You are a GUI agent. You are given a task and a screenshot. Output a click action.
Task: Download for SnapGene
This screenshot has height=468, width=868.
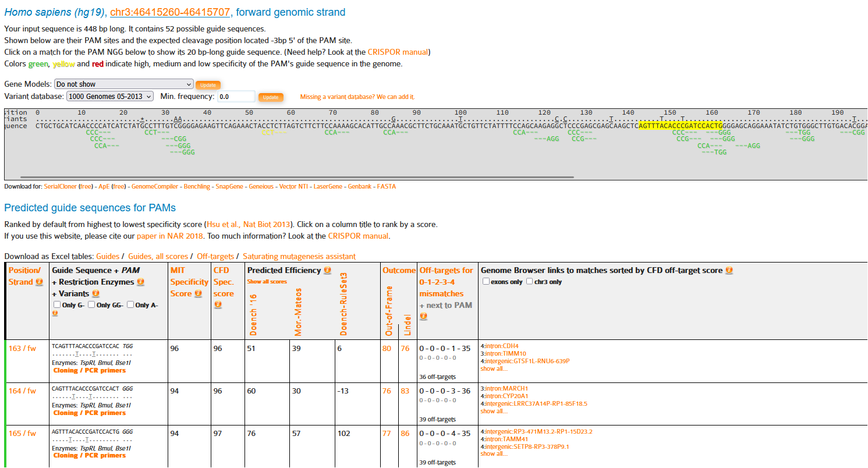tap(229, 186)
